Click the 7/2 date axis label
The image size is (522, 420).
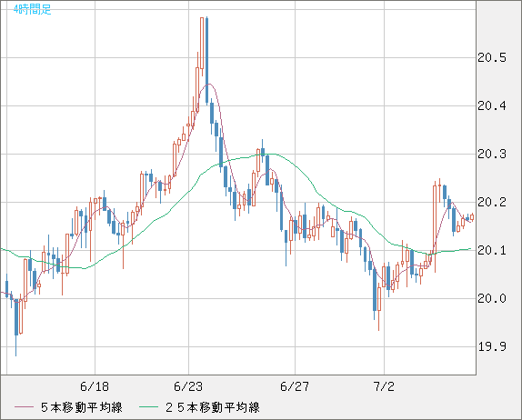tap(384, 386)
